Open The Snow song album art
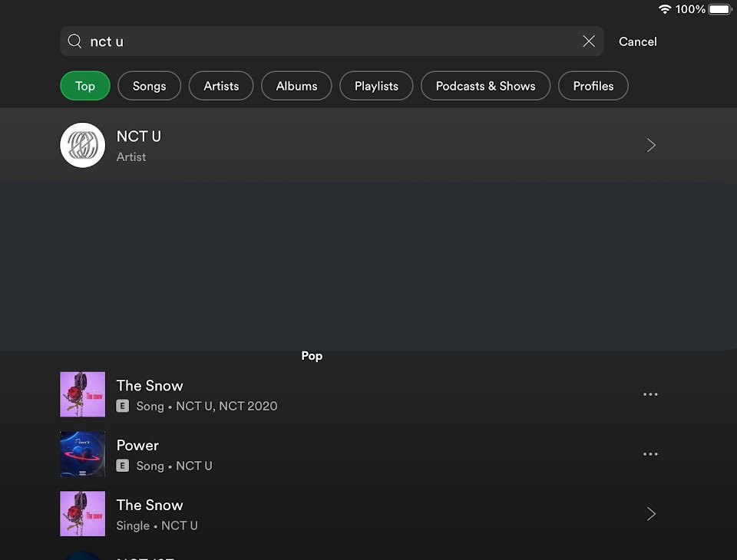The height and width of the screenshot is (560, 737). (83, 394)
